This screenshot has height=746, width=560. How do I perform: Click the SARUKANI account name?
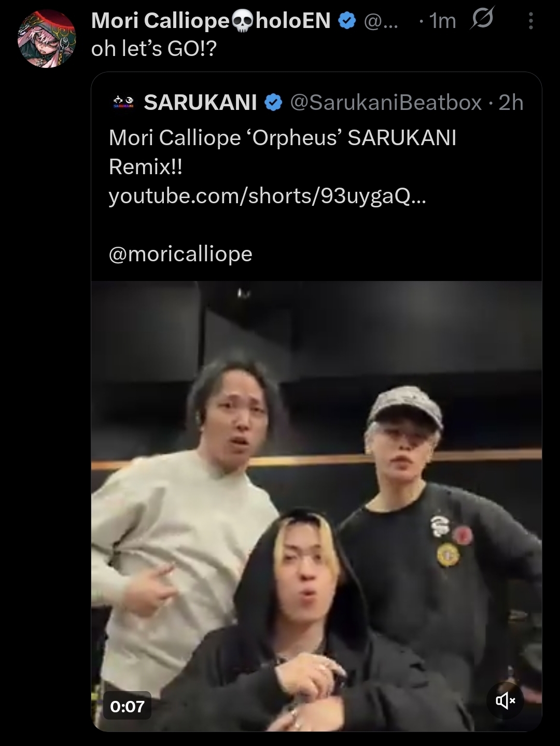201,103
